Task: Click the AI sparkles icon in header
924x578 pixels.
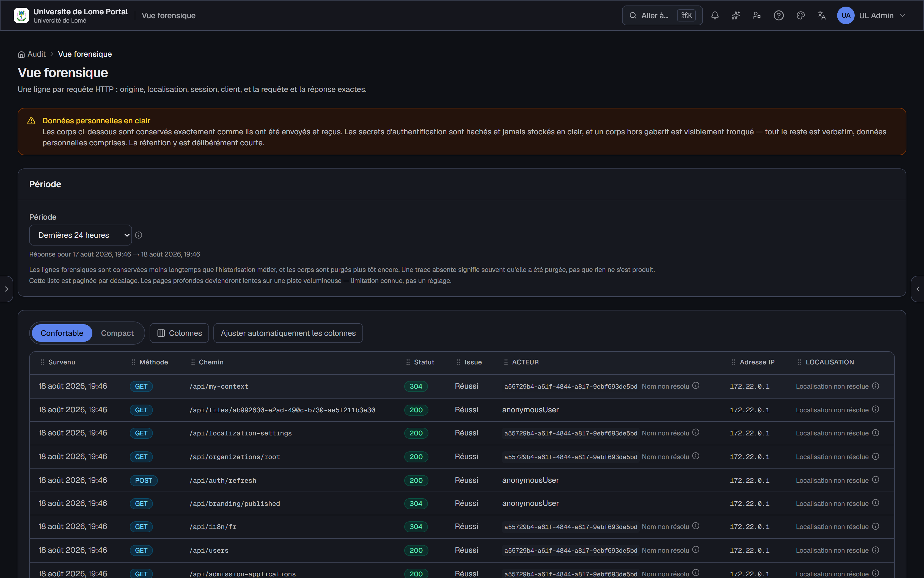Action: point(736,16)
